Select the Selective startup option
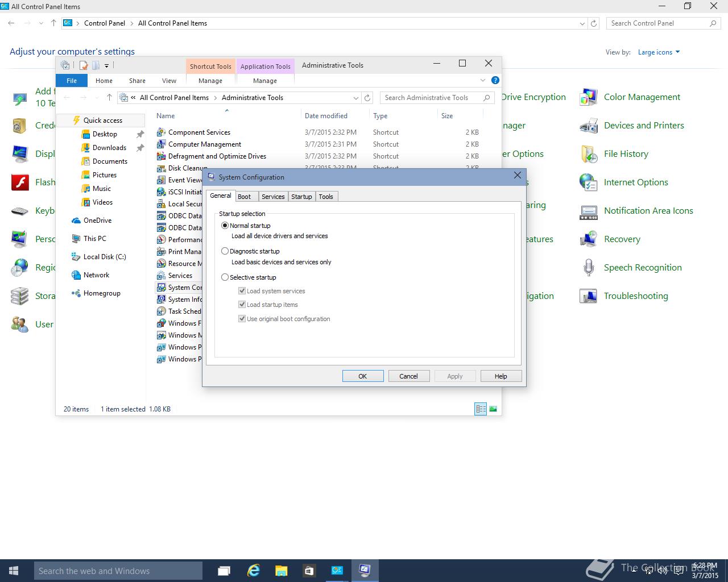The height and width of the screenshot is (582, 728). 225,277
